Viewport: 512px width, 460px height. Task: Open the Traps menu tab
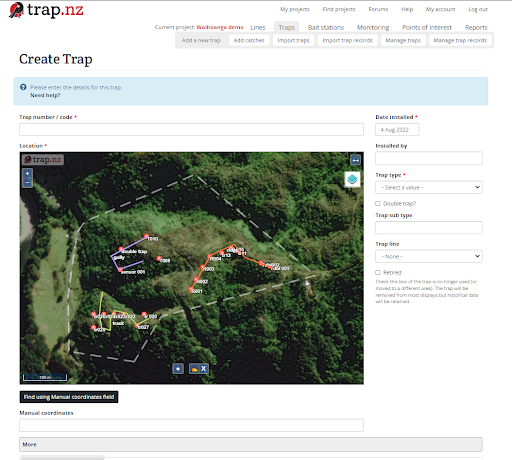[287, 27]
